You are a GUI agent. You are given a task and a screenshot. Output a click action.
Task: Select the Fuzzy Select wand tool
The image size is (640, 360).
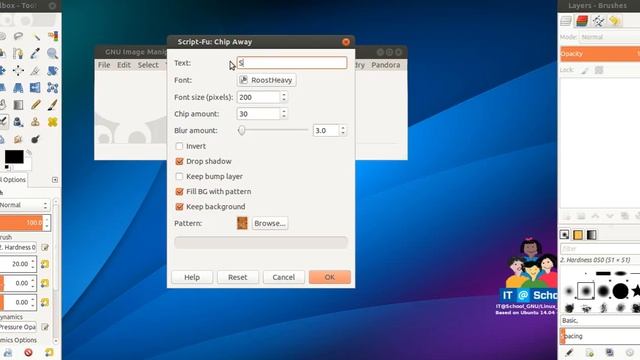click(x=36, y=36)
